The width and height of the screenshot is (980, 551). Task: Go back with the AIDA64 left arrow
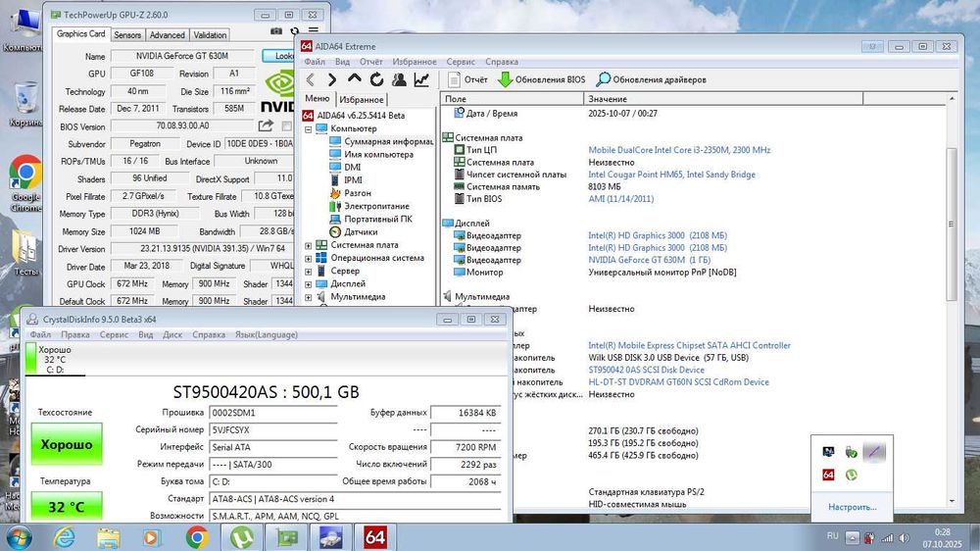coord(311,79)
